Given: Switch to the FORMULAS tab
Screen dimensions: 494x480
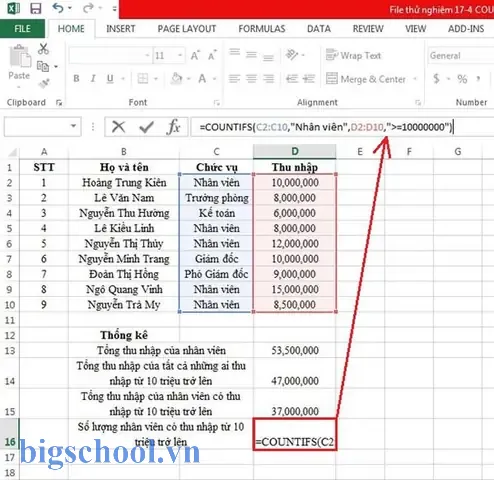Looking at the screenshot, I should point(262,29).
